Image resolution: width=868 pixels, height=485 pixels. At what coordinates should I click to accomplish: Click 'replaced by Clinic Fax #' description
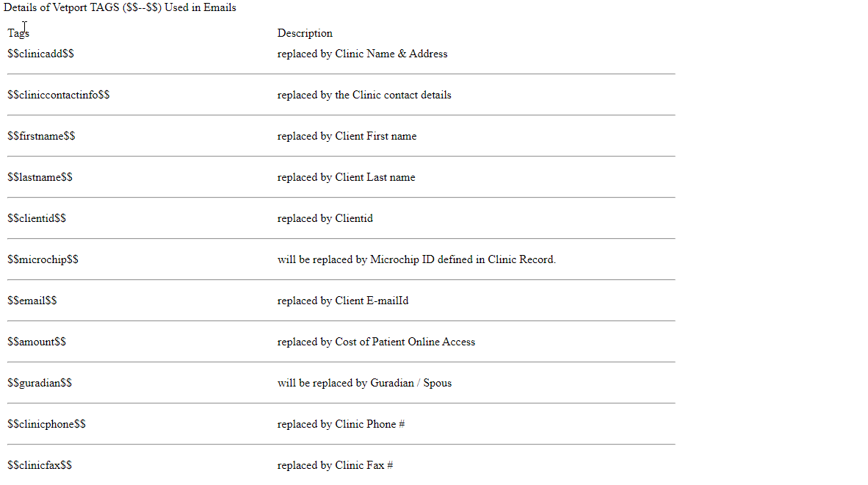click(x=335, y=465)
